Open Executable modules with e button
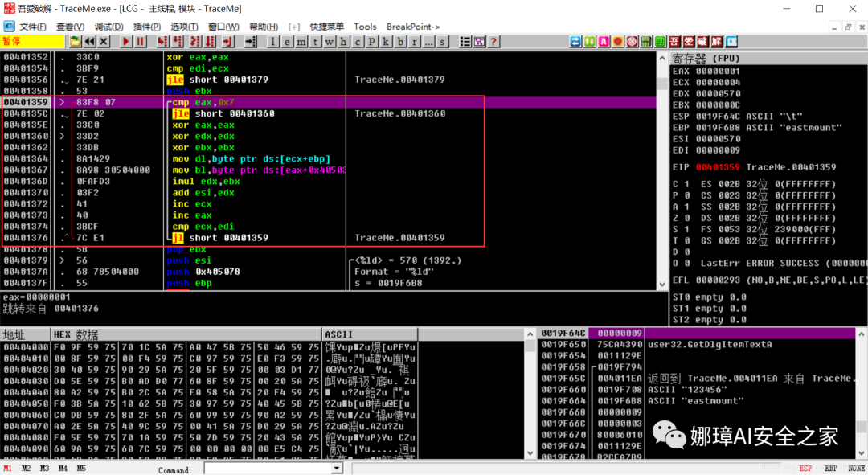 pos(287,42)
